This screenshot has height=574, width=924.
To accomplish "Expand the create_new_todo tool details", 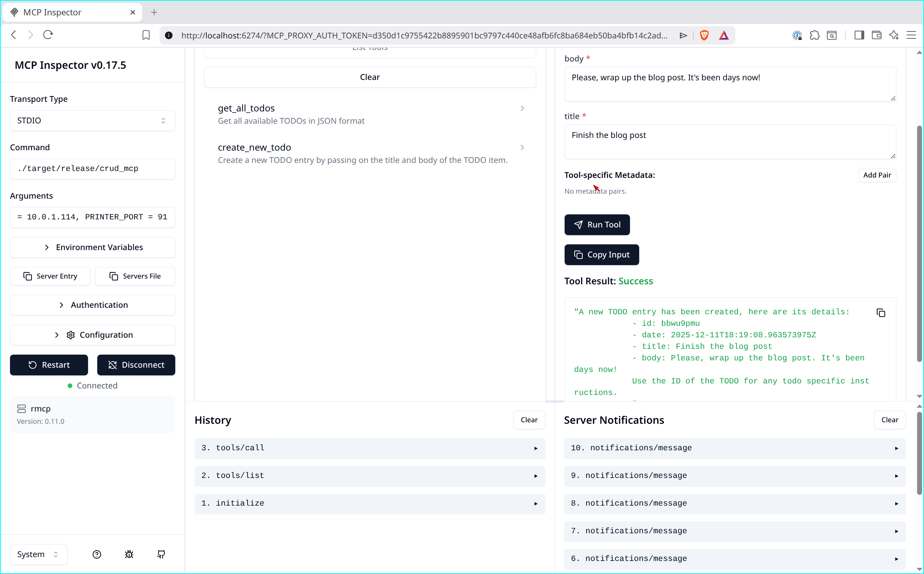I will (522, 147).
